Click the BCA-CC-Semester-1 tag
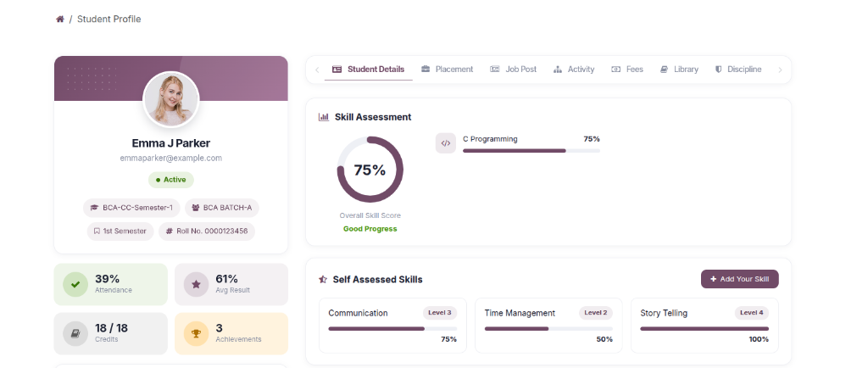 pos(131,208)
